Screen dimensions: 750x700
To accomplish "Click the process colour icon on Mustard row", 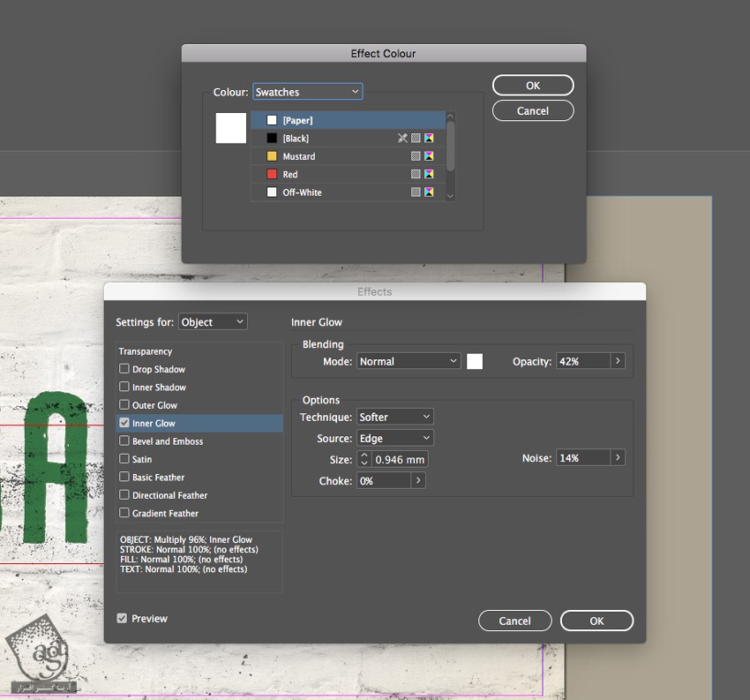I will coord(416,156).
